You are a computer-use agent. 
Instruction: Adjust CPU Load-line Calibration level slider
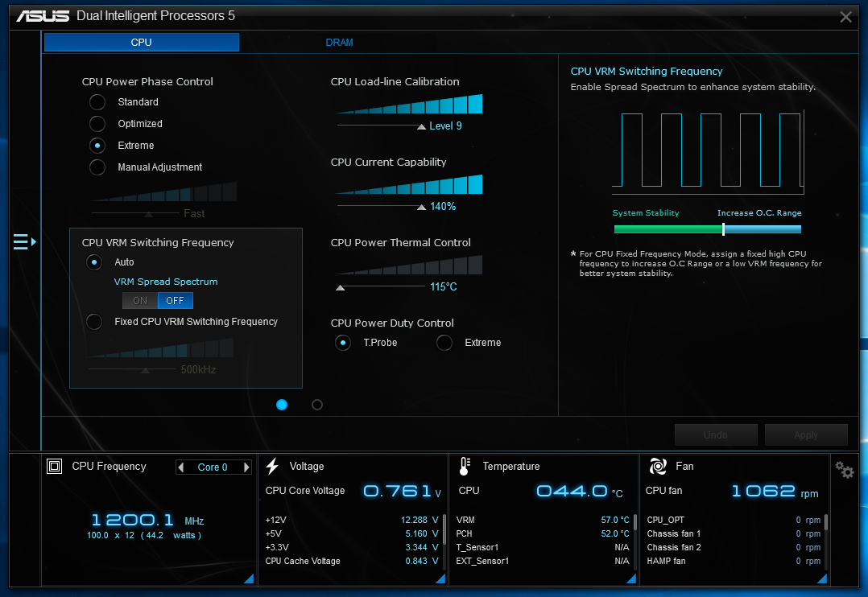(421, 126)
